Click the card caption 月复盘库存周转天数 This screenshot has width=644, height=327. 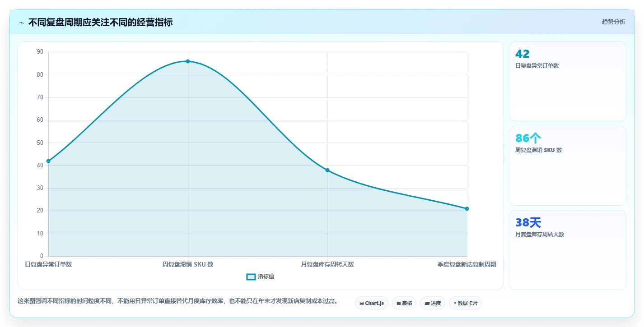[540, 235]
